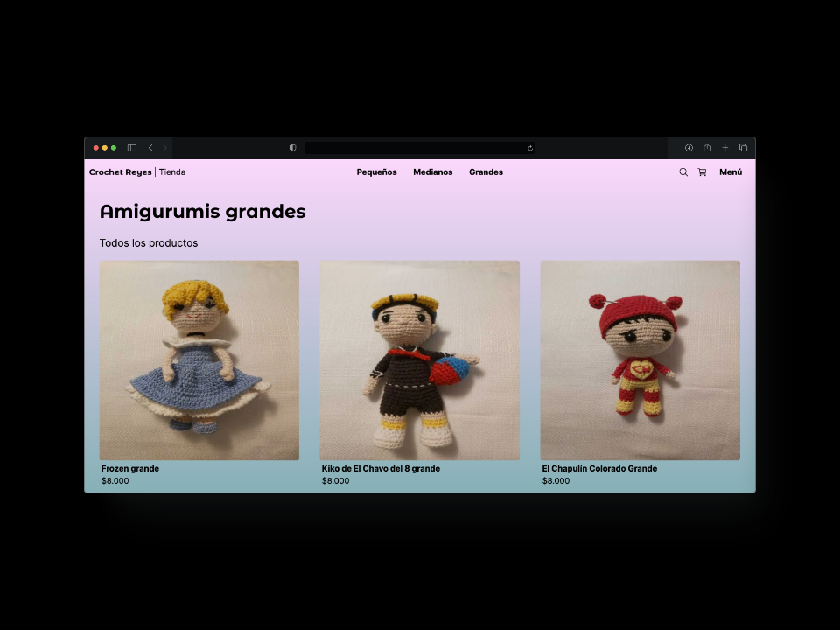This screenshot has height=630, width=840.
Task: Minimize the window with the yellow button
Action: pos(105,148)
